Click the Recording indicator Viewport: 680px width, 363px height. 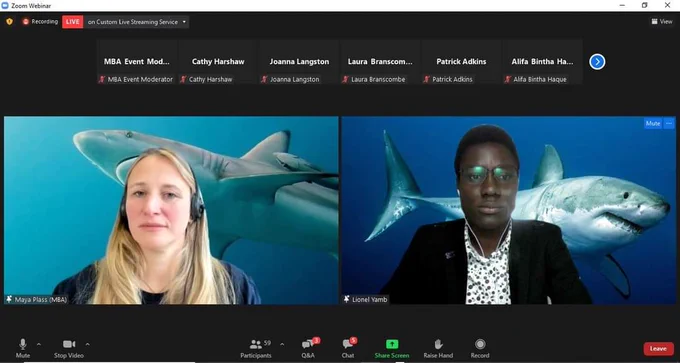pos(40,21)
